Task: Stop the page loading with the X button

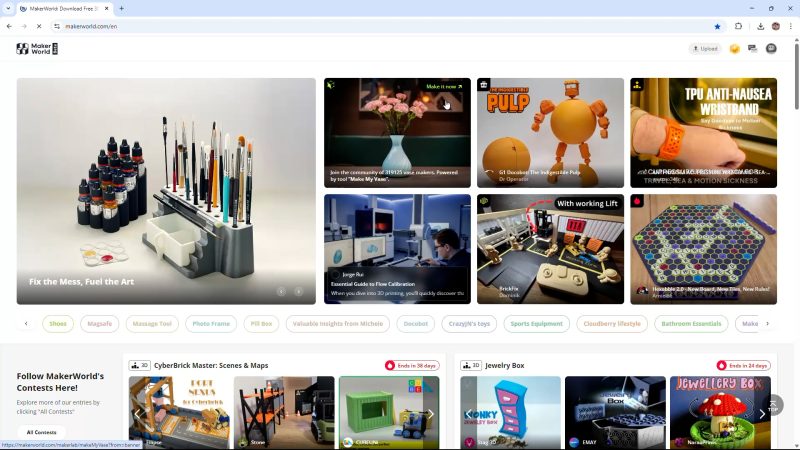Action: [39, 26]
